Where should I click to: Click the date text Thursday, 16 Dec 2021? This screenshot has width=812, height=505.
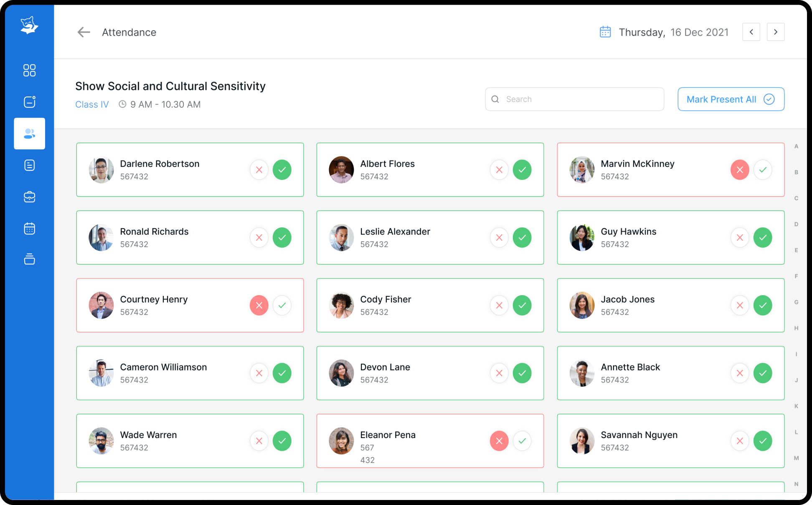(673, 32)
